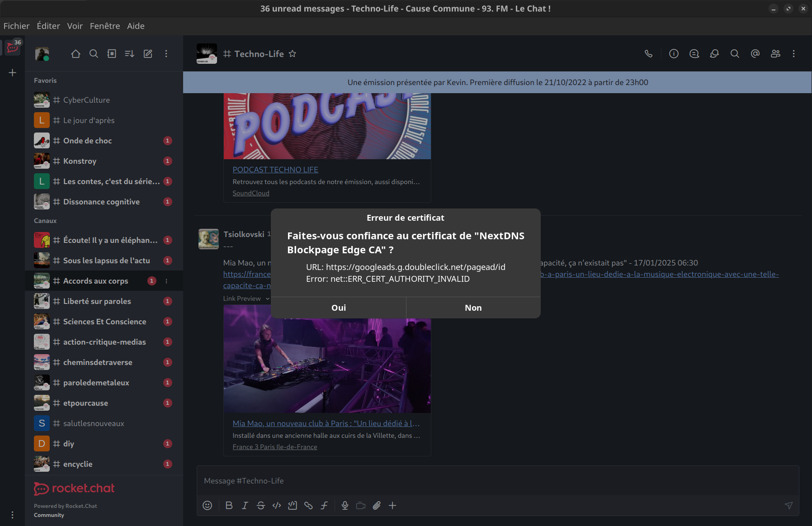The image size is (812, 526).
Task: Insert multi-line code block icon
Action: [293, 506]
